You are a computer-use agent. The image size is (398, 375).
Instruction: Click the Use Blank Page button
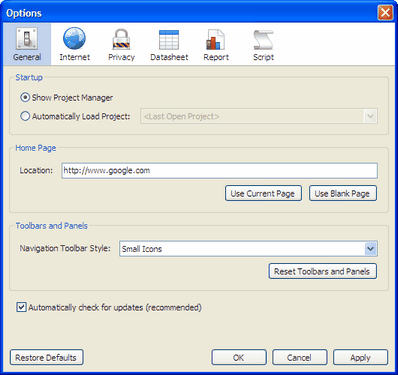click(x=343, y=193)
